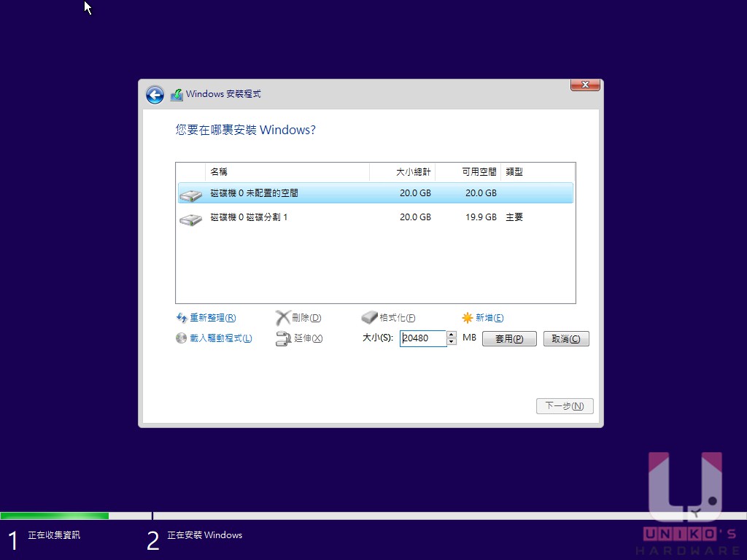
Task: Click the 19.9 GB free space cell
Action: [x=481, y=217]
